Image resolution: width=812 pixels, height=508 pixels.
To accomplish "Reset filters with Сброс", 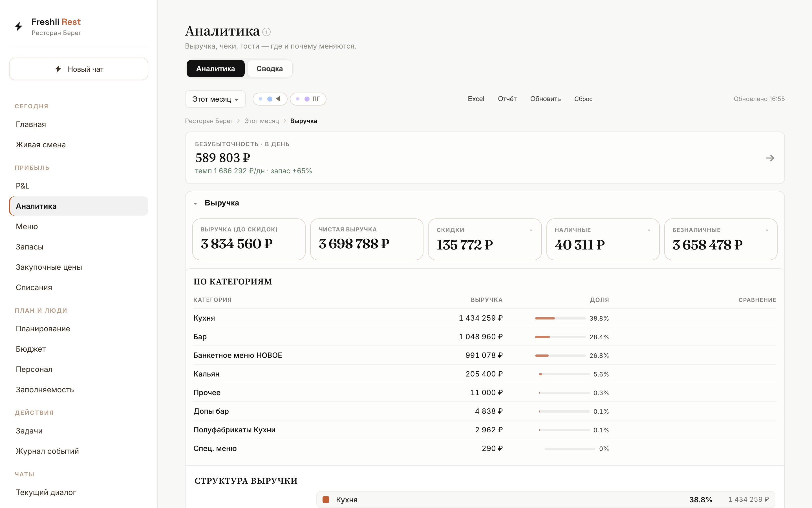I will (583, 99).
